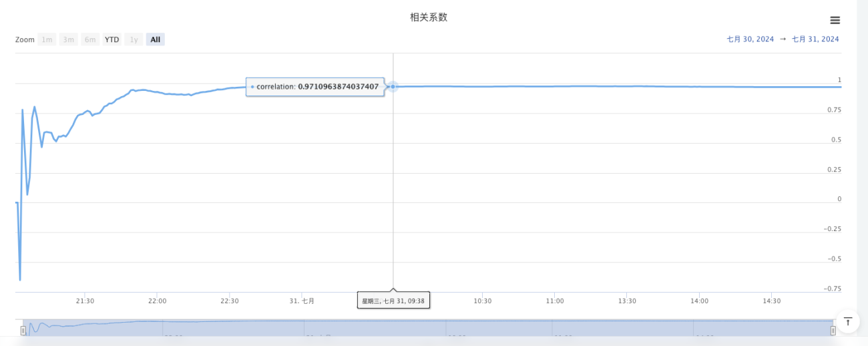Click the 0.5 y-axis label
The image size is (868, 346).
click(836, 140)
